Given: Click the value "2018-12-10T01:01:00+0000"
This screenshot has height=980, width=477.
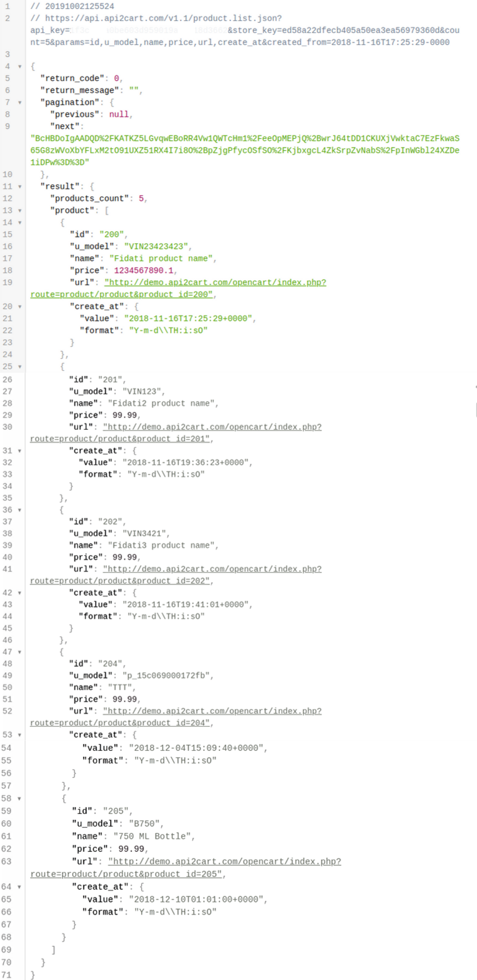Looking at the screenshot, I should 196,899.
